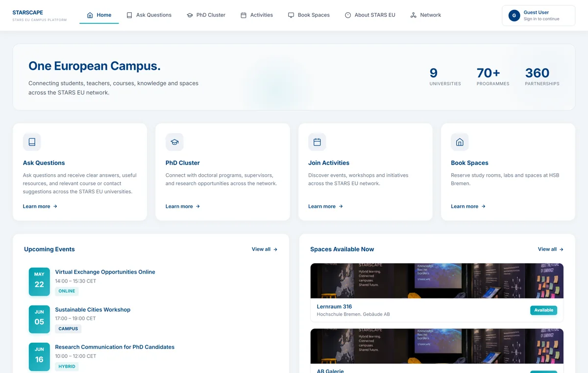Click the arrow next to Ask Questions Learn more
The image size is (588, 373).
[x=55, y=207]
